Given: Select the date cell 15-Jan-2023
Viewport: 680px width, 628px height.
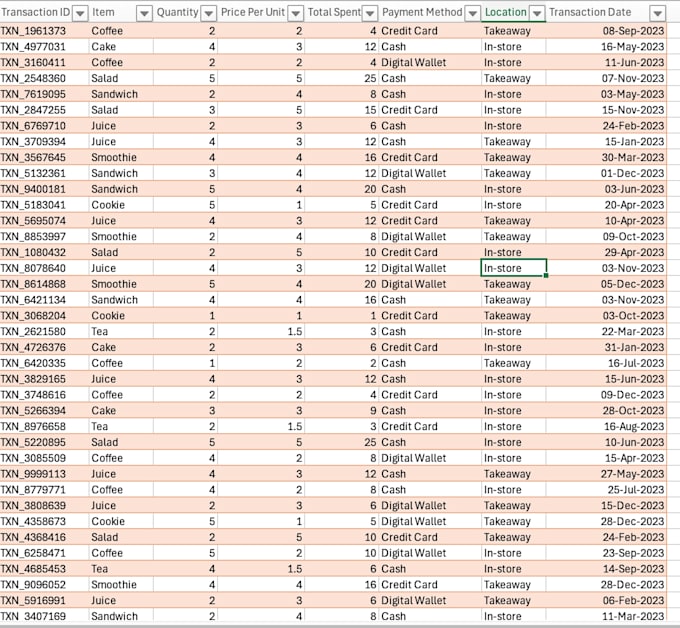Looking at the screenshot, I should tap(606, 141).
